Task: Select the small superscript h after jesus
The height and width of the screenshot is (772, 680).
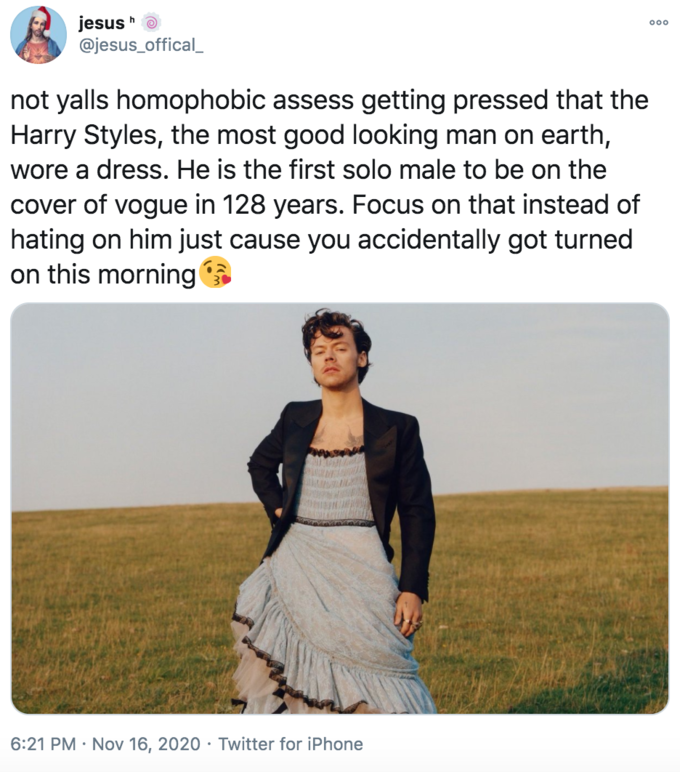Action: click(x=131, y=20)
